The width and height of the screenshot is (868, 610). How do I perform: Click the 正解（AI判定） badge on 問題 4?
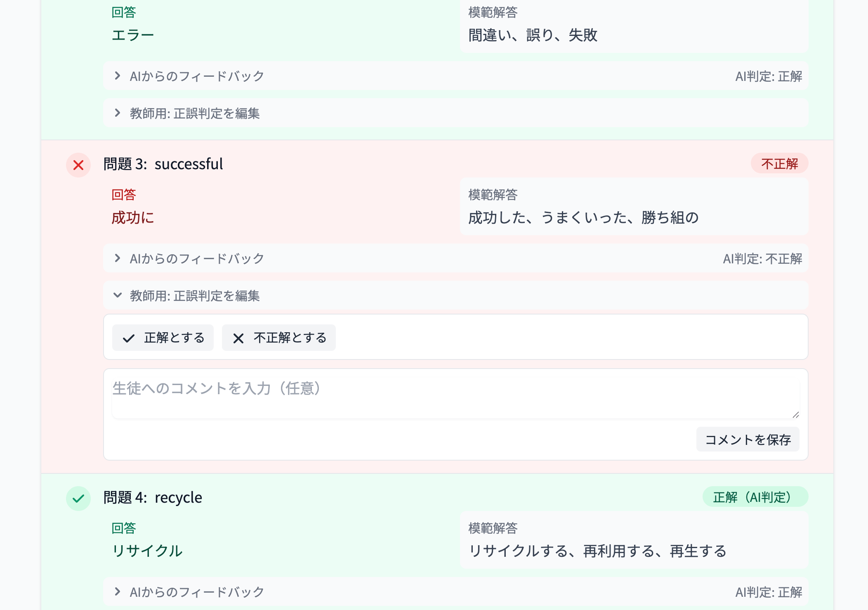click(x=755, y=497)
